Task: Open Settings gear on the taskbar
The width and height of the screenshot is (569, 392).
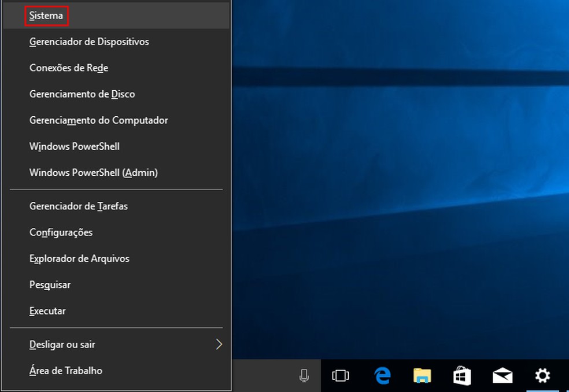Action: click(542, 375)
